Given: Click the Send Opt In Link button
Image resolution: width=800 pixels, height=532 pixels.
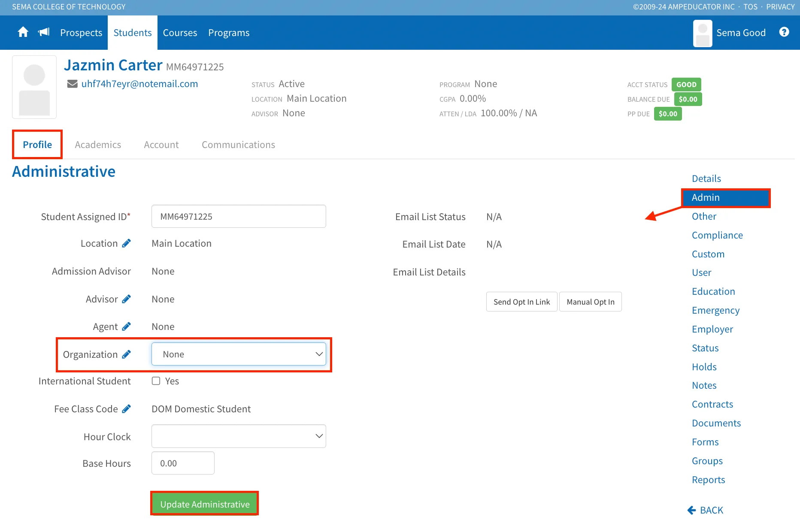Looking at the screenshot, I should pyautogui.click(x=521, y=302).
